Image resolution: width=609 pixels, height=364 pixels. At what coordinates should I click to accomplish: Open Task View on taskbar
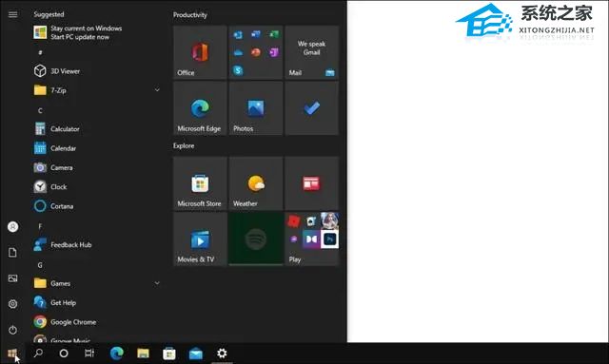(89, 354)
